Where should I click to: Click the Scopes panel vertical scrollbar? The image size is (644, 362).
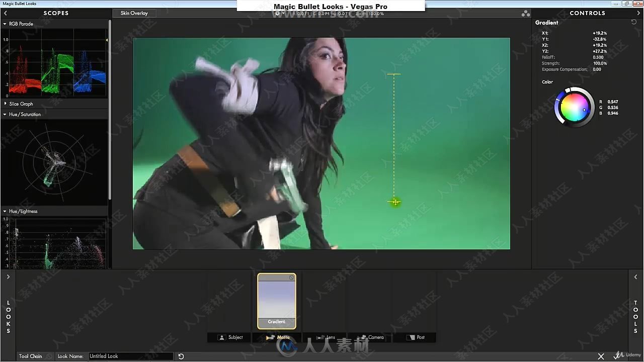[110, 111]
